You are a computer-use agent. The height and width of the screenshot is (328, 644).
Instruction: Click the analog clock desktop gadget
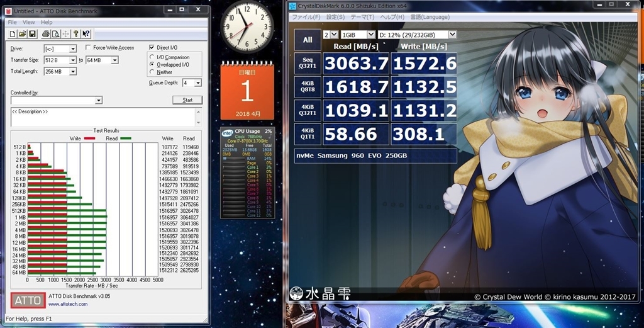pyautogui.click(x=247, y=26)
